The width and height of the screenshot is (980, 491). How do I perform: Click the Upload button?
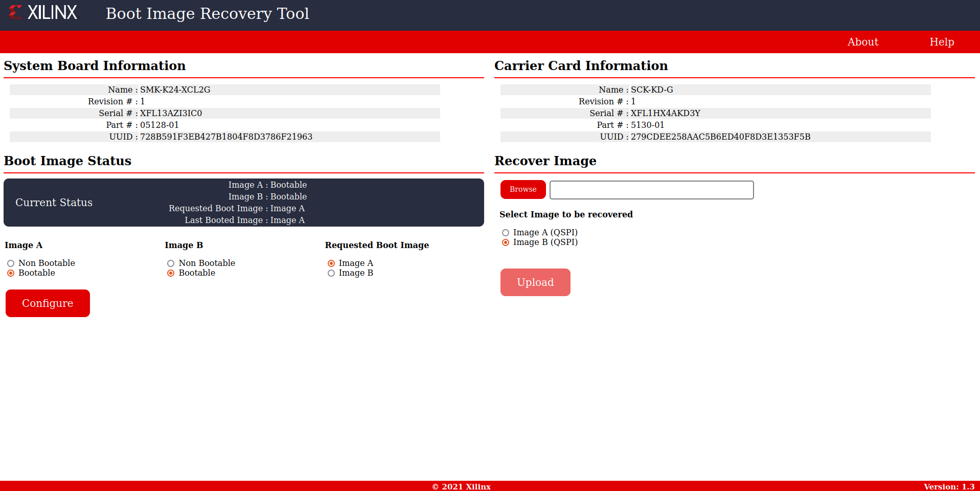(x=535, y=282)
